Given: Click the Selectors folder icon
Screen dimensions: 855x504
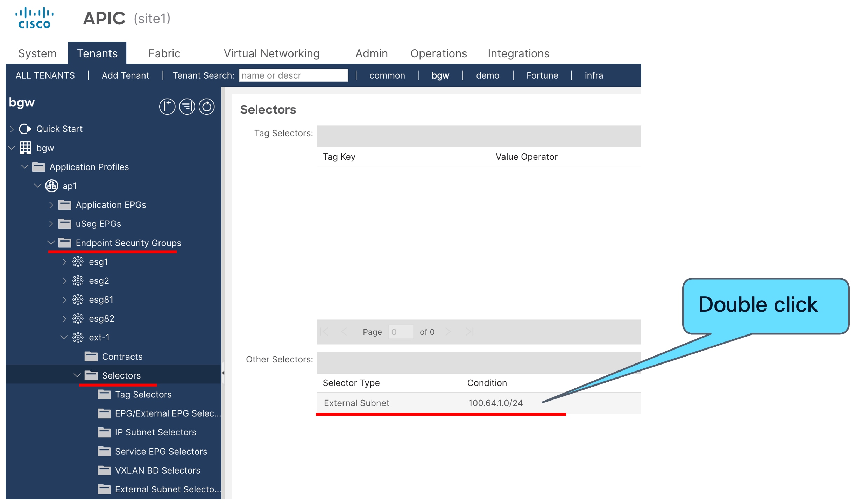Looking at the screenshot, I should [x=91, y=375].
